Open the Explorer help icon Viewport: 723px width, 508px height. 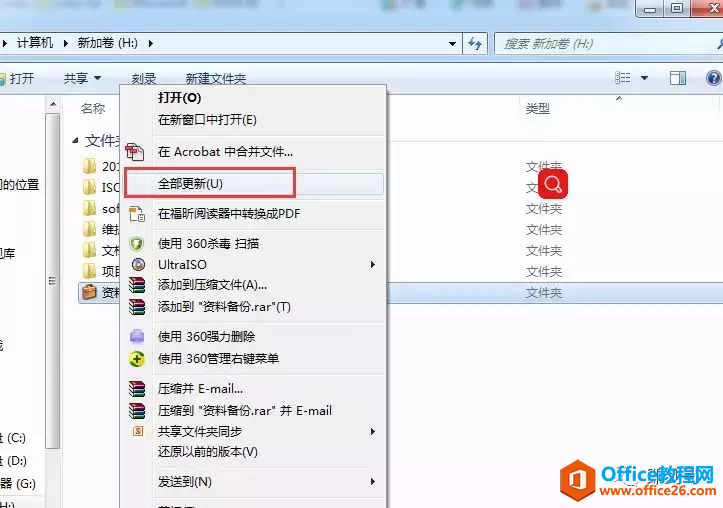pos(713,78)
